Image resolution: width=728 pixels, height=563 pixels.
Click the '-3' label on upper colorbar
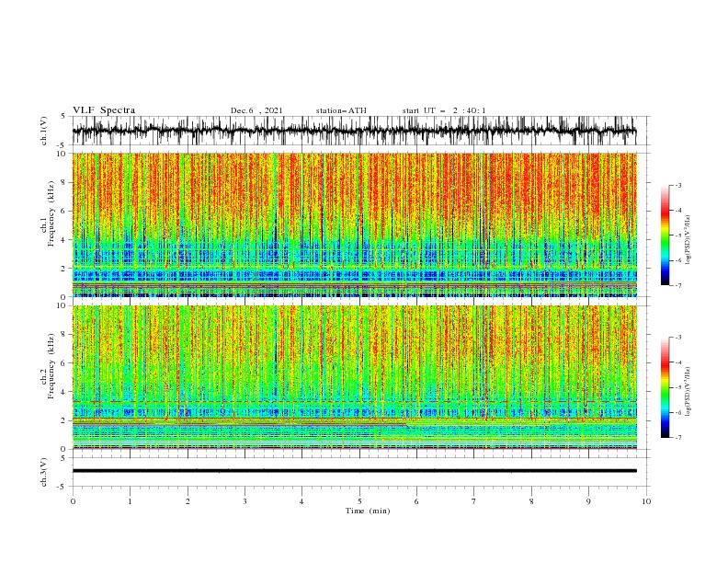point(677,185)
